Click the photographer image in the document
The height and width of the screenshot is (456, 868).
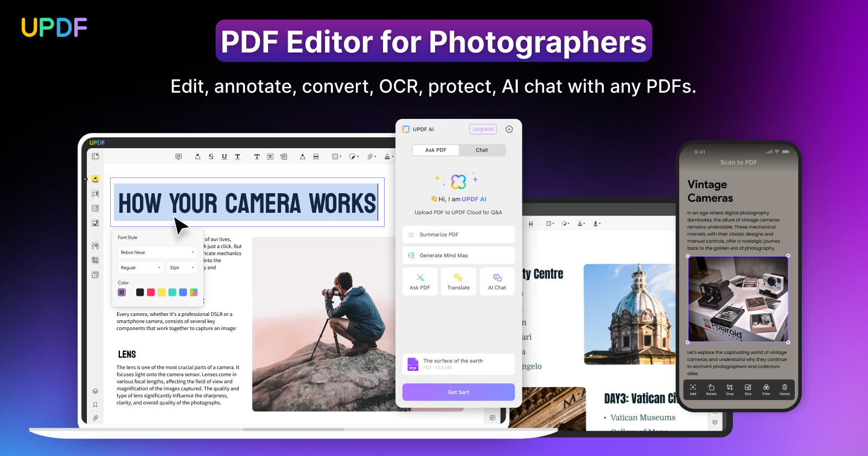click(x=324, y=324)
